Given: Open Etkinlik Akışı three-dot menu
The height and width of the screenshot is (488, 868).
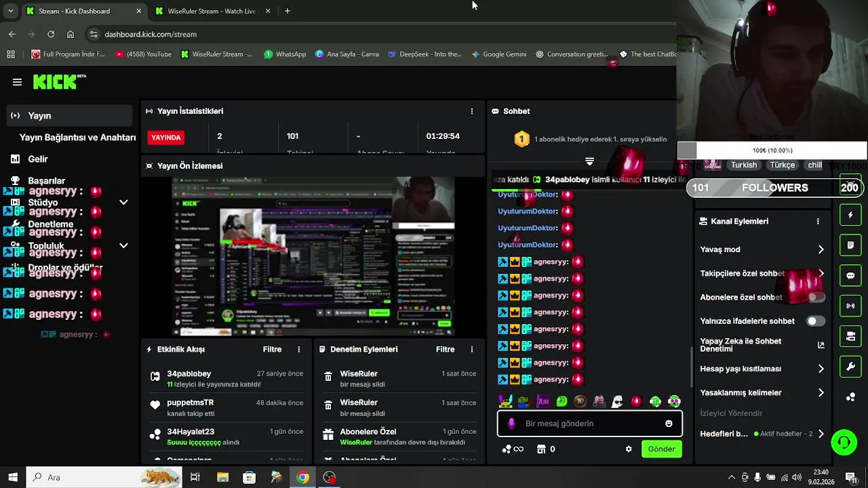Looking at the screenshot, I should tap(299, 349).
